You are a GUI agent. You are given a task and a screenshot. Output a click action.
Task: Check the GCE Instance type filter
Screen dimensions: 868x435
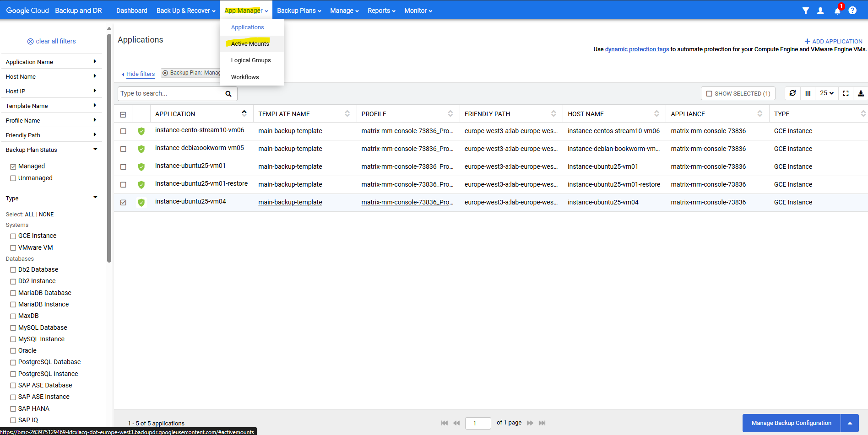[13, 236]
